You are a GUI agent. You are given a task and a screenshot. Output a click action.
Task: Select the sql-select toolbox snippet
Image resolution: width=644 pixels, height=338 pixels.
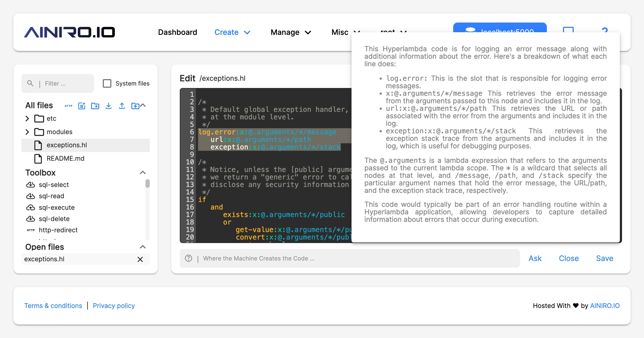[x=54, y=185]
